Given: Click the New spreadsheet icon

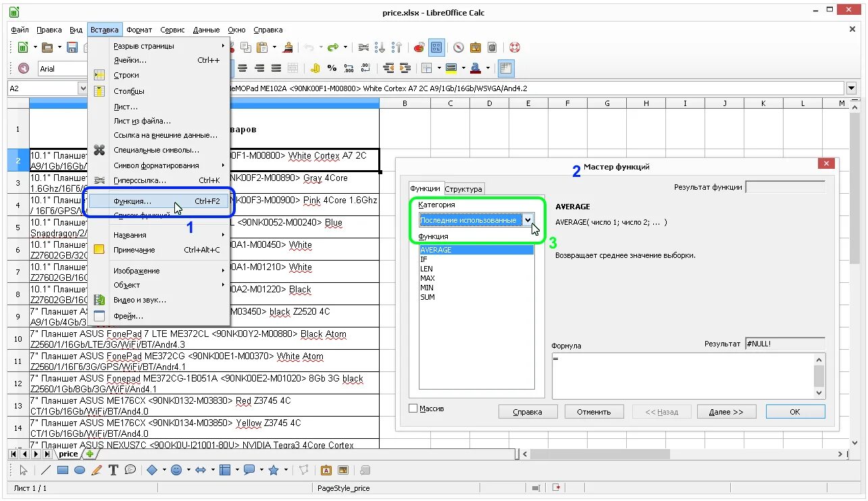Looking at the screenshot, I should tap(22, 47).
